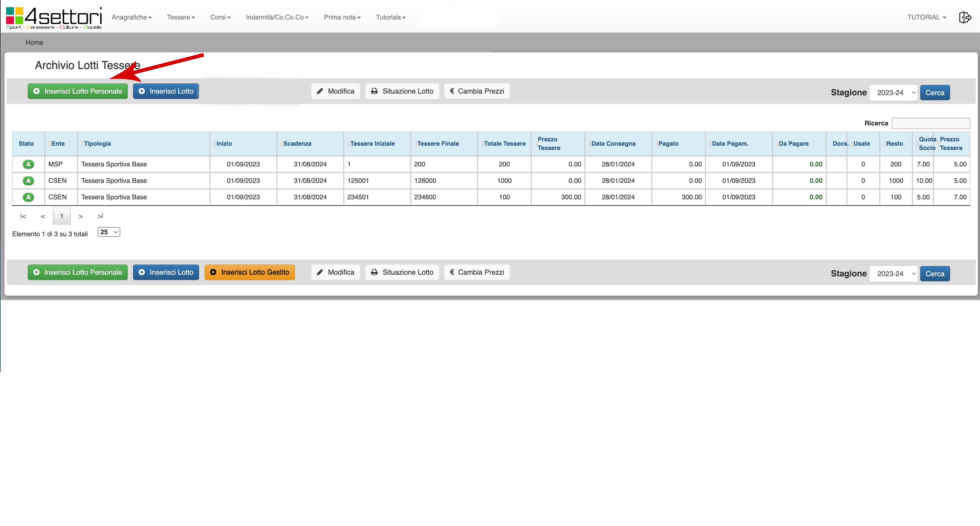Click bottom Inserisci Lotto Gestito button
The height and width of the screenshot is (526, 980).
coord(249,272)
